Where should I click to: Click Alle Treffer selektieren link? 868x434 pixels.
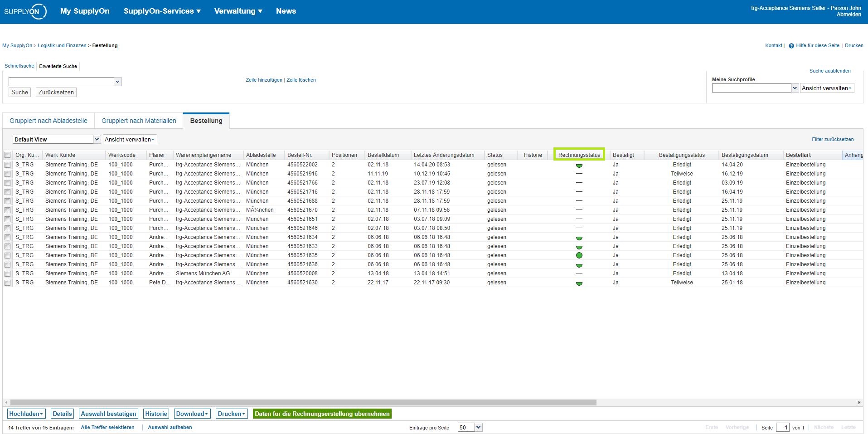[x=107, y=427]
